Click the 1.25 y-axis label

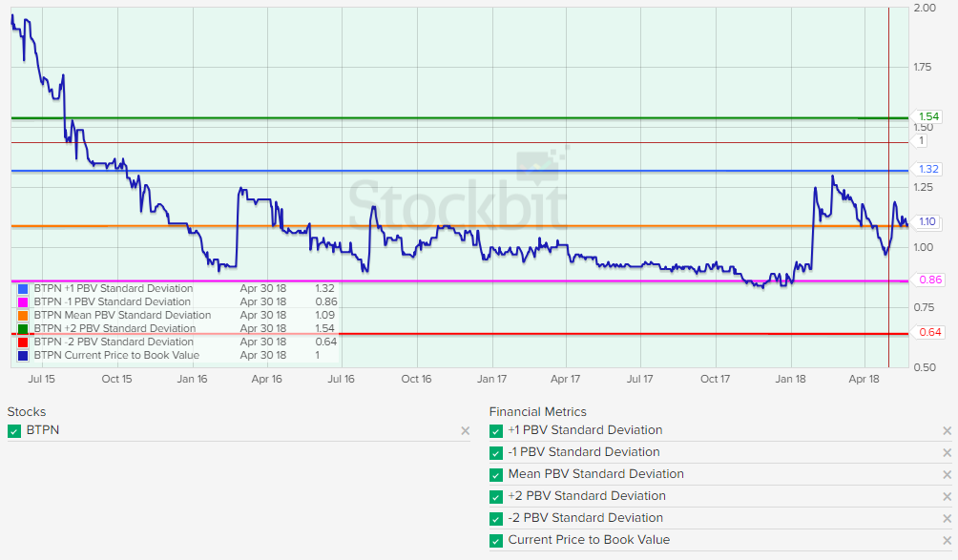(x=924, y=188)
